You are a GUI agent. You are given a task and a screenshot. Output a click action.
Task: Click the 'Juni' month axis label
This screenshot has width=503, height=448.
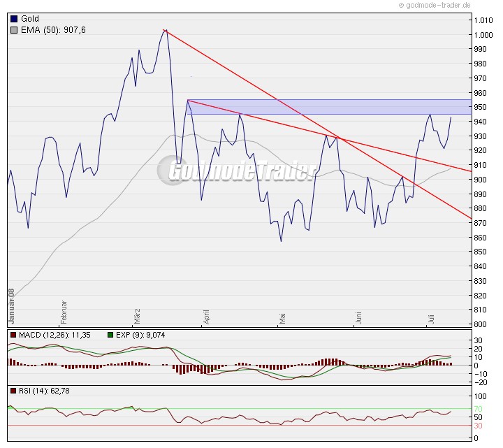point(358,318)
